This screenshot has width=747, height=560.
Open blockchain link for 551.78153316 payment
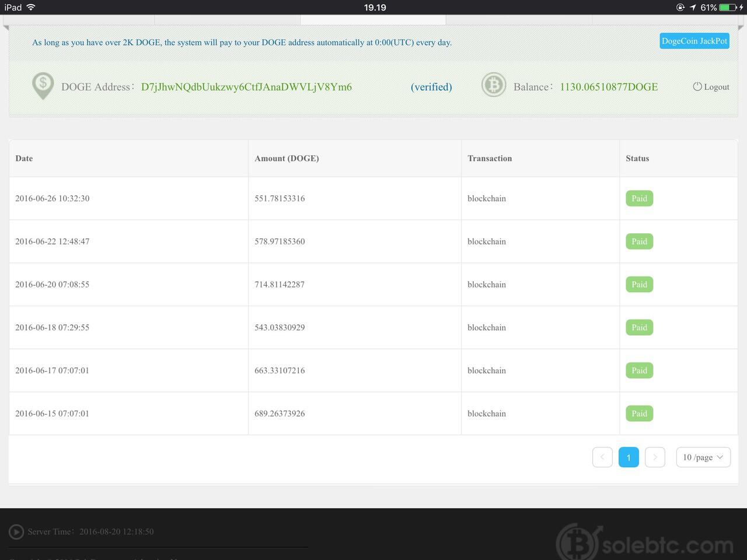click(487, 198)
